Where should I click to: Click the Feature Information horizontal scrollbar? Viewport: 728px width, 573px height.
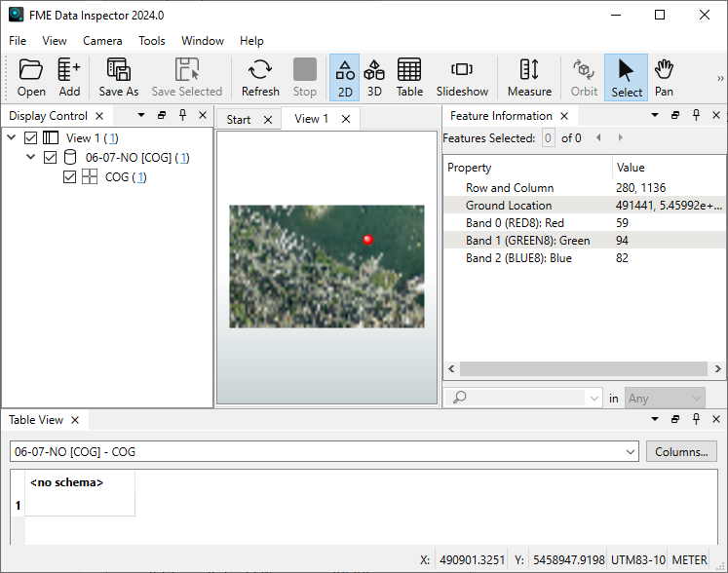click(x=583, y=369)
